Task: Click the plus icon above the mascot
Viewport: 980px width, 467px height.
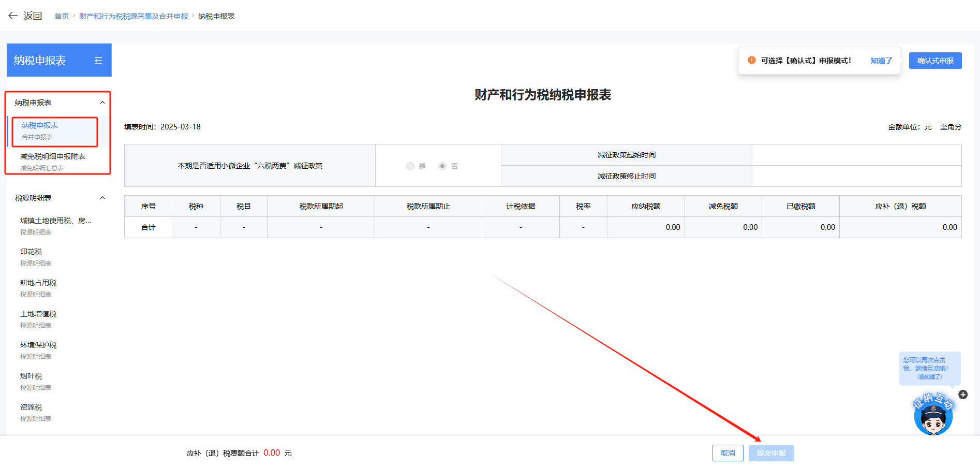Action: coord(963,395)
